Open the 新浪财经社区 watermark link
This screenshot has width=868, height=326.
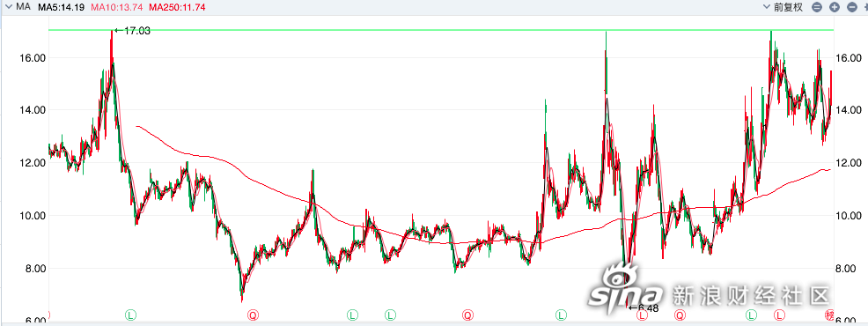pos(752,295)
